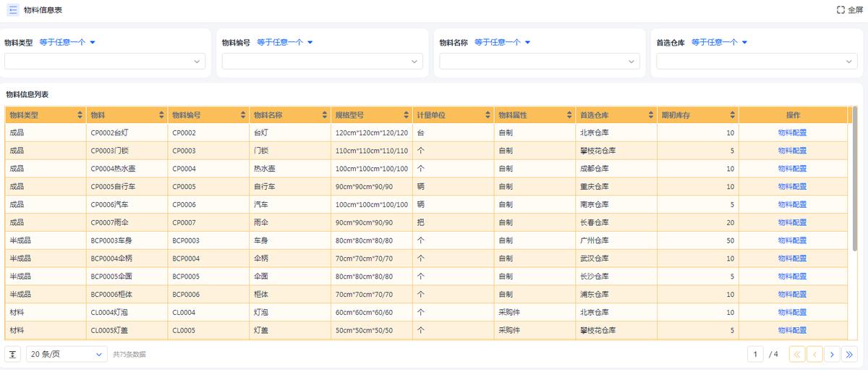Go to the previous page arrow
The width and height of the screenshot is (868, 370).
(814, 354)
